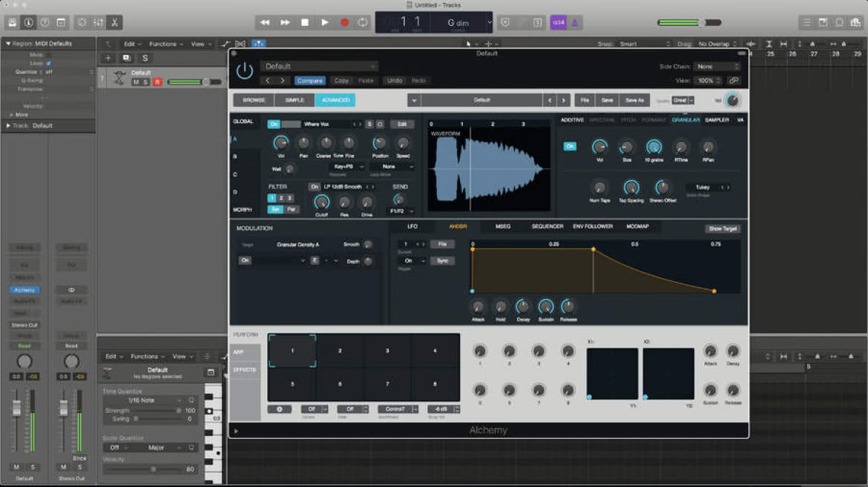Image resolution: width=868 pixels, height=487 pixels.
Task: Open the Library icon in the control bar
Action: pyautogui.click(x=12, y=23)
